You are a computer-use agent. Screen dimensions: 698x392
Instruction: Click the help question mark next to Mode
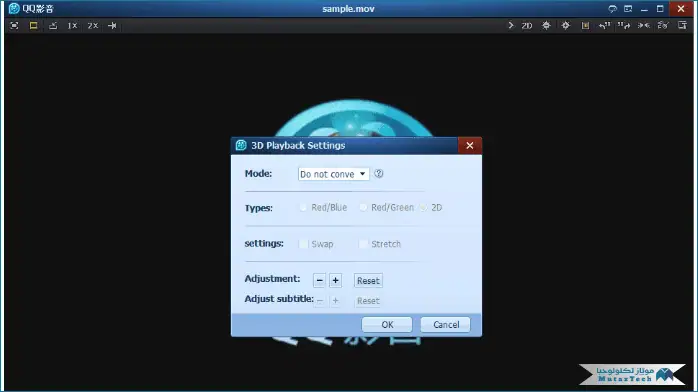(x=378, y=174)
